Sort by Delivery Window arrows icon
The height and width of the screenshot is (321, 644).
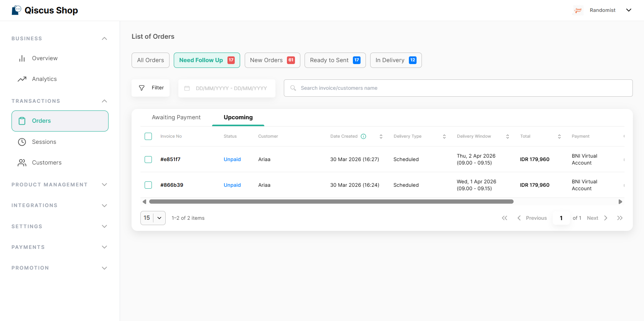pyautogui.click(x=507, y=137)
